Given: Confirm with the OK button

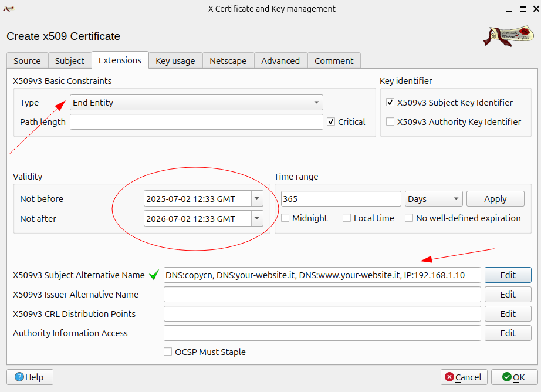Looking at the screenshot, I should (514, 377).
